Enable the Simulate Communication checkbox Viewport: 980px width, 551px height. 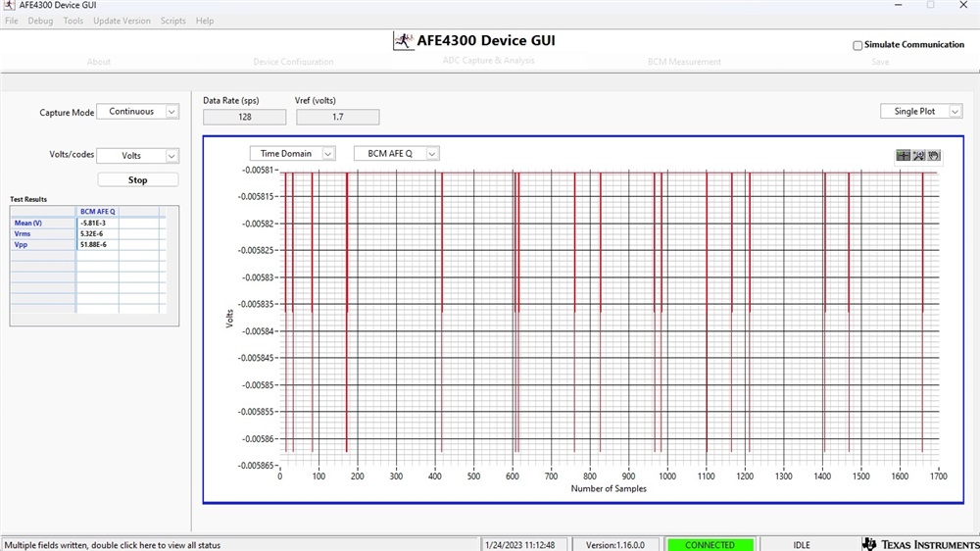pos(857,45)
